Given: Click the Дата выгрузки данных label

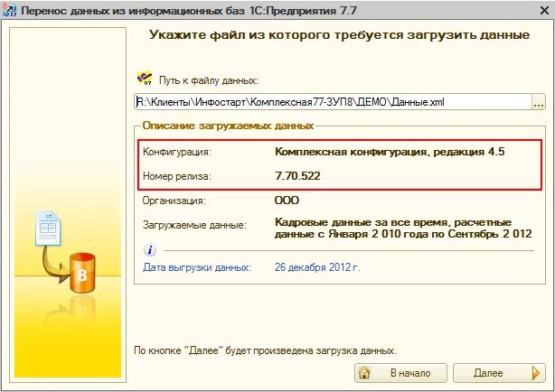Looking at the screenshot, I should pyautogui.click(x=197, y=267).
